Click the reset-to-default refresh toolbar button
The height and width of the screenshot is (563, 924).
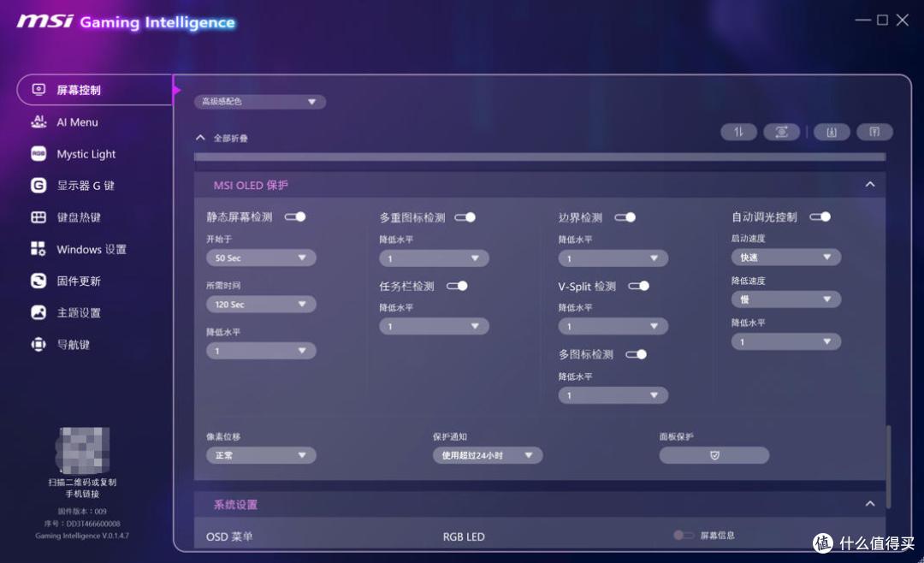click(x=781, y=132)
